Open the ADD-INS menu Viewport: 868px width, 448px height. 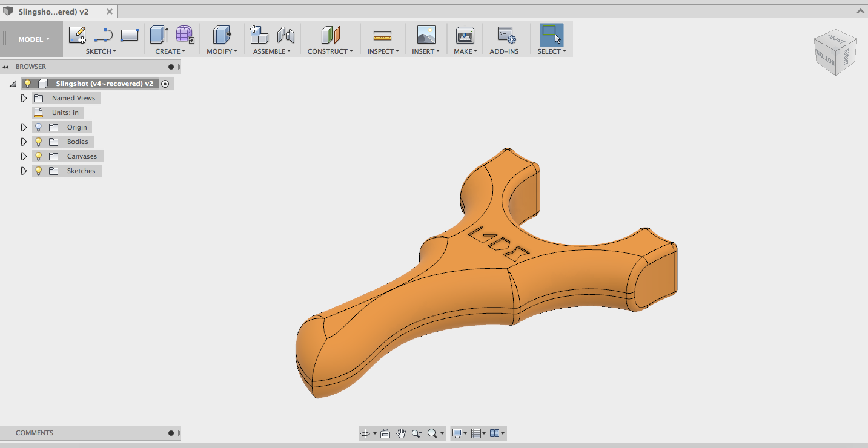pyautogui.click(x=505, y=36)
